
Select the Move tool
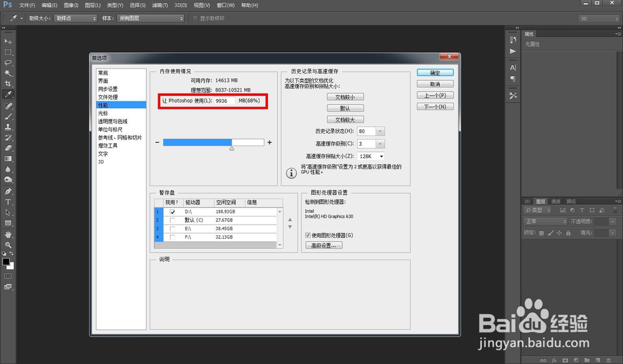tap(8, 41)
